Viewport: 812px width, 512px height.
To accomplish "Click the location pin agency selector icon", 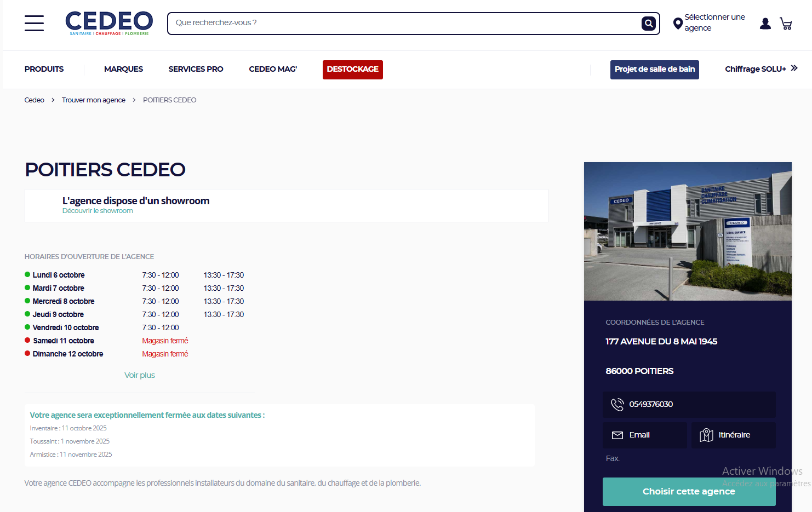I will 678,24.
